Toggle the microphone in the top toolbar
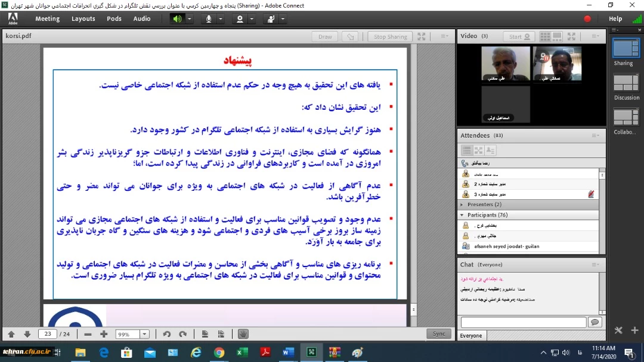The width and height of the screenshot is (644, 362). click(x=209, y=18)
